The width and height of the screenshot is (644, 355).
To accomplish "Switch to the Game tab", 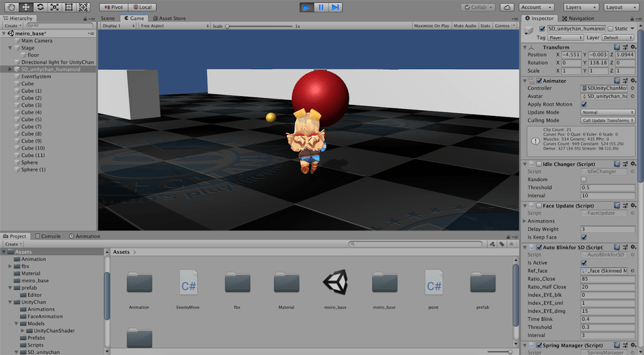I will [134, 18].
